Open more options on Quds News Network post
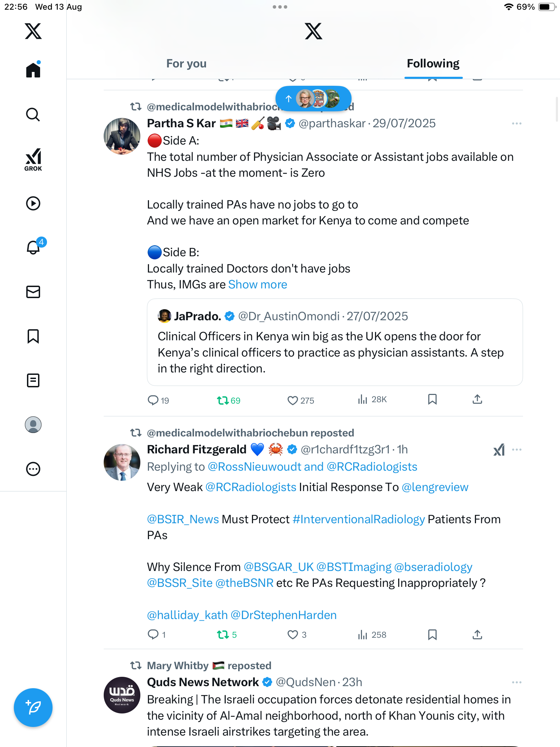This screenshot has height=747, width=560. click(x=516, y=682)
